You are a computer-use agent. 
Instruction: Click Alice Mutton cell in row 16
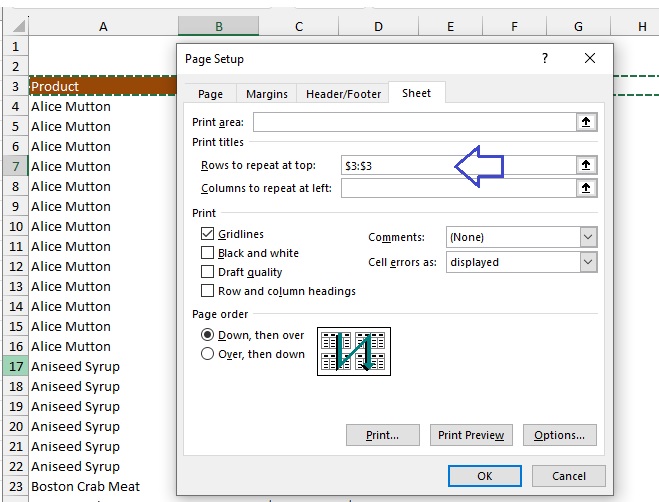(103, 346)
